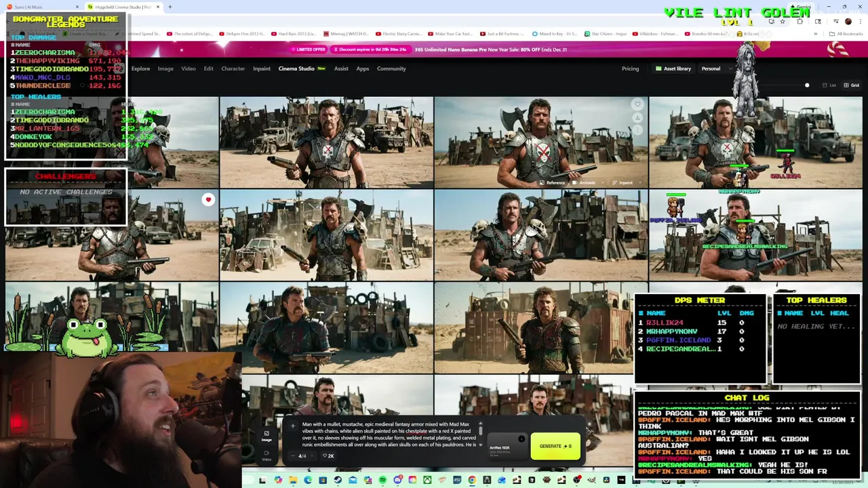Image resolution: width=868 pixels, height=488 pixels.
Task: Open the Edit menu item
Action: pyautogui.click(x=209, y=68)
